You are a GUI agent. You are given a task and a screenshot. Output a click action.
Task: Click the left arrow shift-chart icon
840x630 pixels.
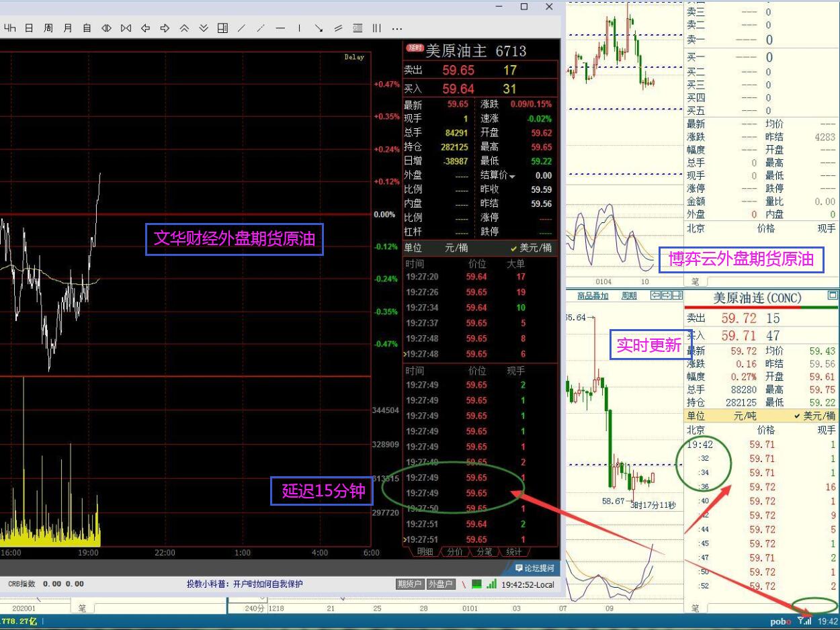(145, 28)
